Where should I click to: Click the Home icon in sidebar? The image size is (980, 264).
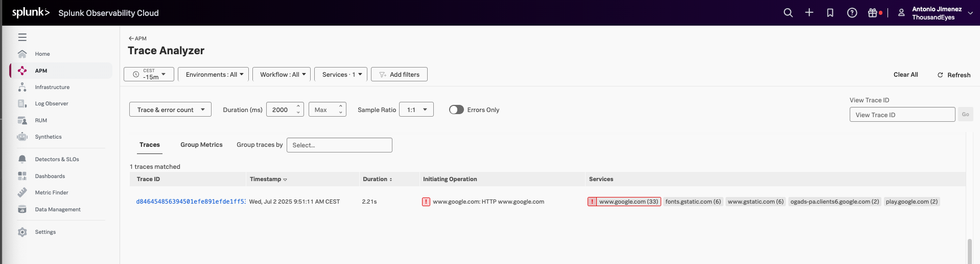coord(22,54)
